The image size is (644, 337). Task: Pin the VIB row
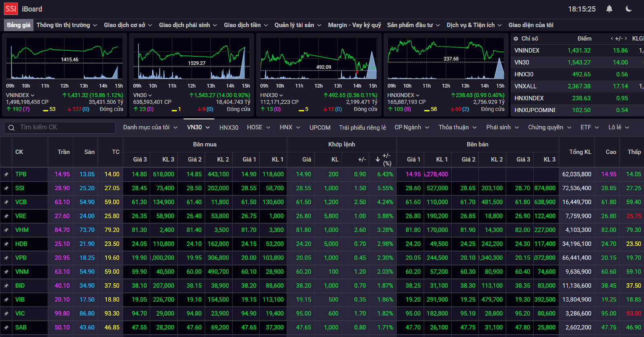pos(6,300)
